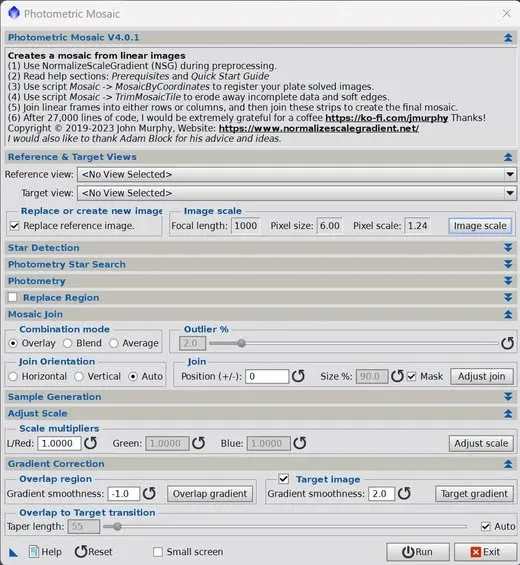
Task: Choose Vertical join orientation
Action: point(79,377)
